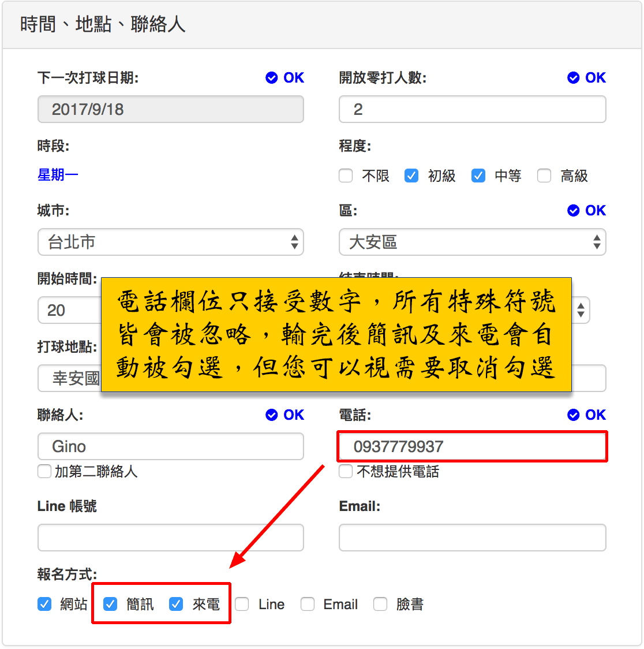Open the end time dropdown arrows
Viewport: 644px width, 649px height.
tap(581, 311)
